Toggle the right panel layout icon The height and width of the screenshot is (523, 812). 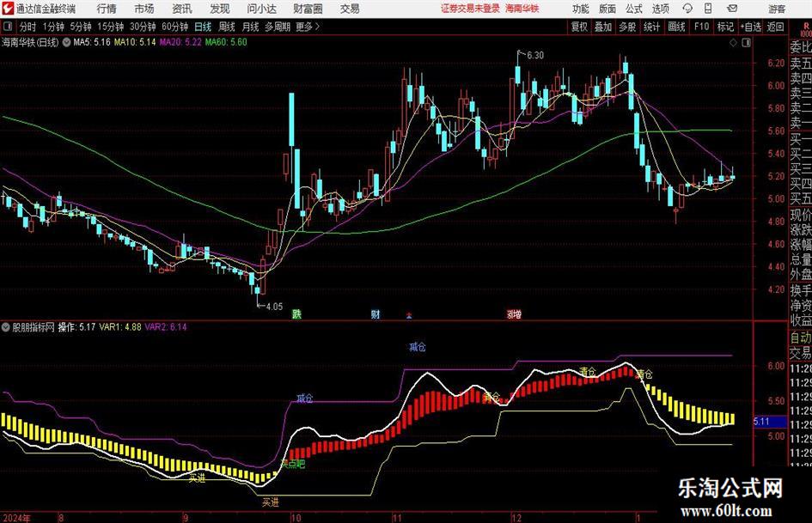746,43
